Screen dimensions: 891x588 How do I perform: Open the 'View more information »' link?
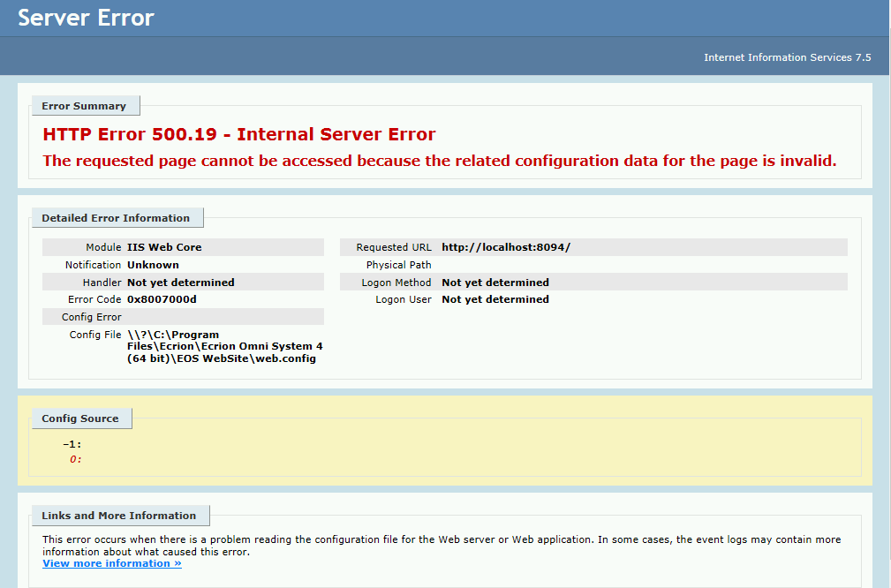(x=112, y=563)
